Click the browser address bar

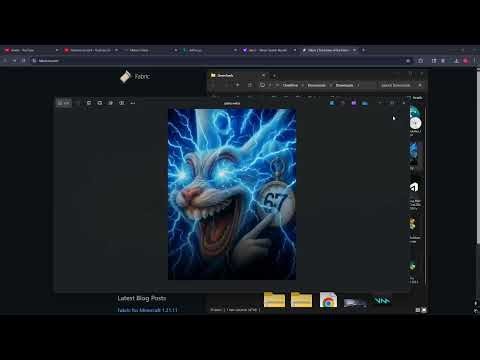(217, 61)
